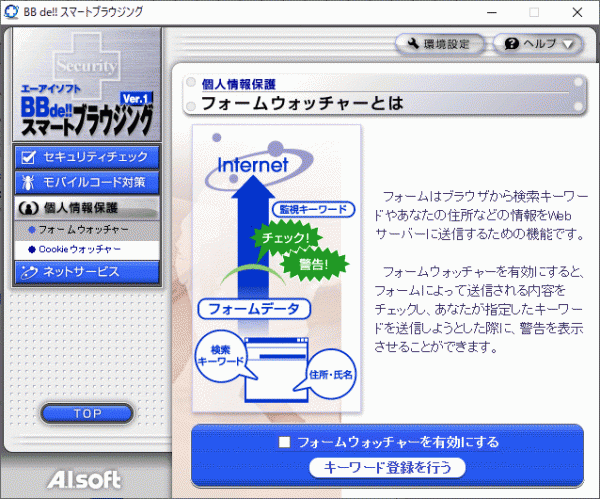Image resolution: width=600 pixels, height=499 pixels.
Task: Click the app icon in title bar
Action: tap(11, 12)
